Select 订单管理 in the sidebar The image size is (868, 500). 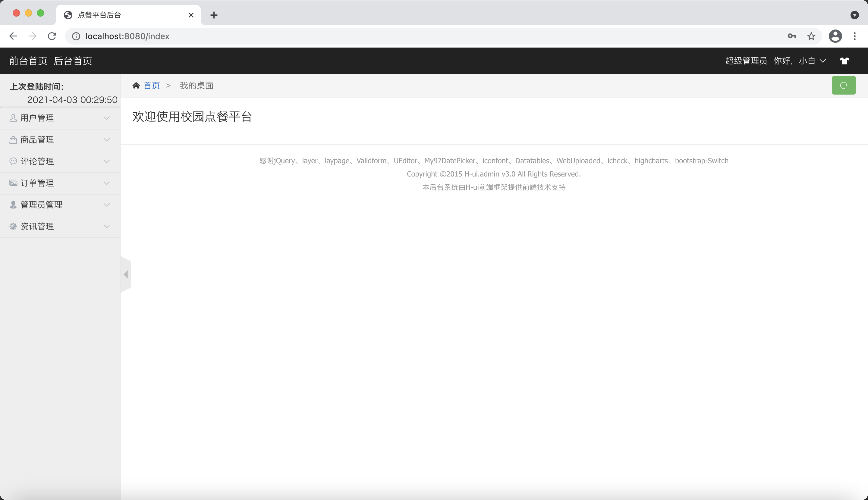point(60,183)
